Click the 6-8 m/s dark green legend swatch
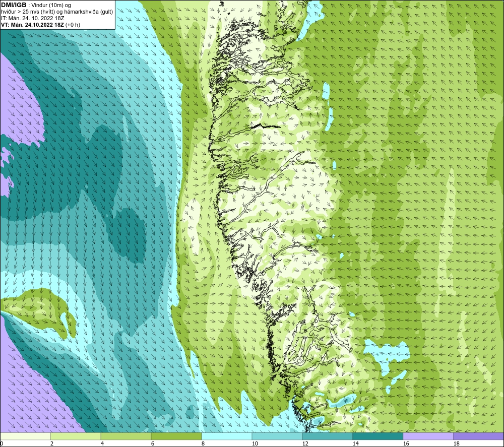 coord(176,436)
